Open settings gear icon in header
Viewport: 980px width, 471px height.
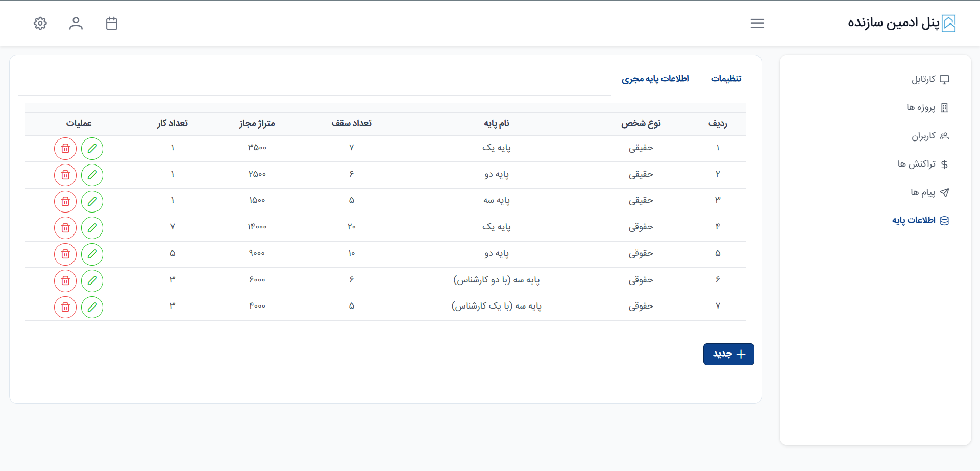[x=40, y=23]
